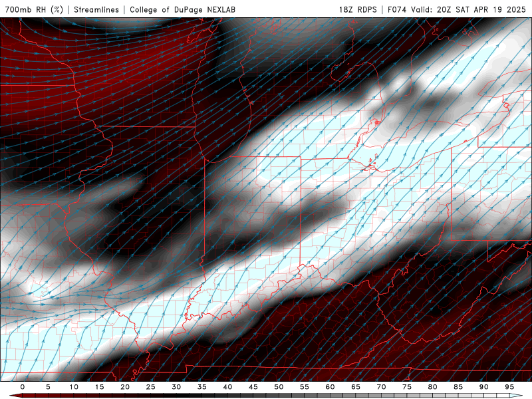Click the "700mb RH (%)" title text
Screen dimensions: 532x399
point(34,9)
